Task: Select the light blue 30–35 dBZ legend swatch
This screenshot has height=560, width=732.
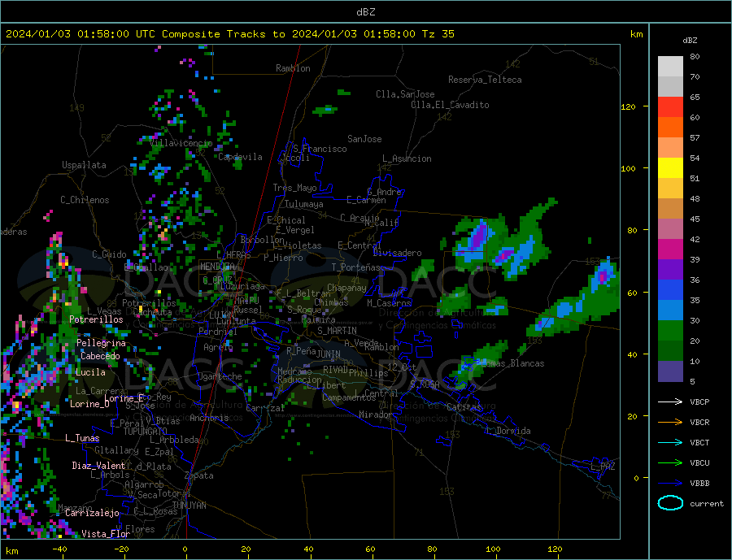Action: 670,310
